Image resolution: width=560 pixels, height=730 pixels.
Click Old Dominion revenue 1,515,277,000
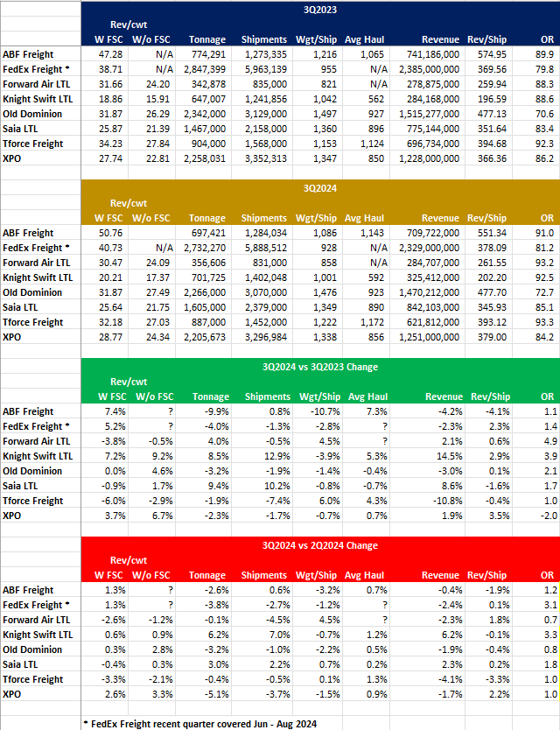tap(430, 114)
